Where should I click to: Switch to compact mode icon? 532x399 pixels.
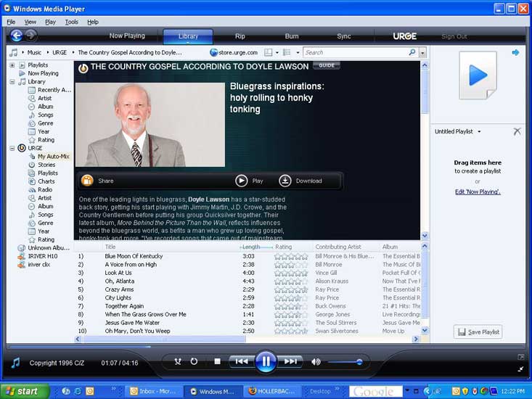pos(521,369)
